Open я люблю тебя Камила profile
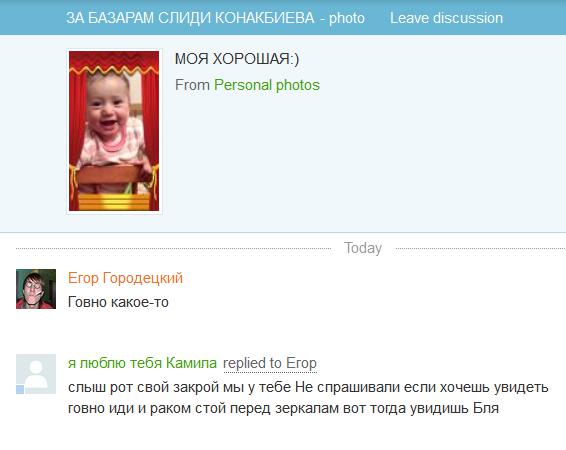The image size is (566, 450). [x=142, y=363]
